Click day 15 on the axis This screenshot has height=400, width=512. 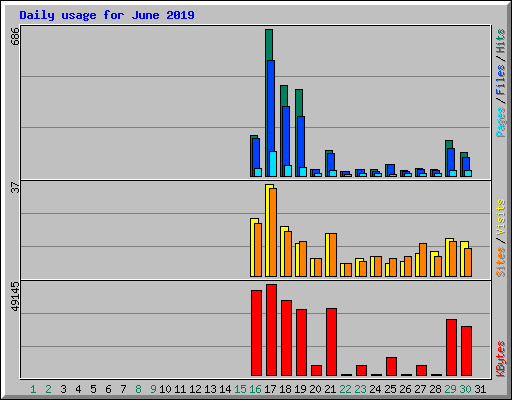pyautogui.click(x=240, y=389)
